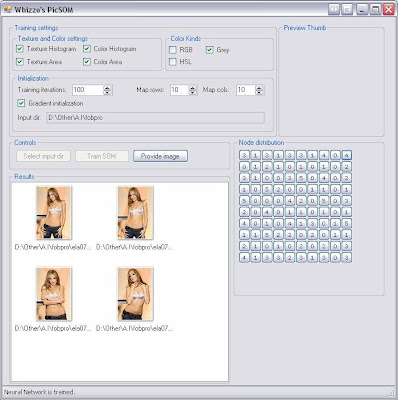Select the first result thumbnail
Screen dimensions: 398x400
pyautogui.click(x=54, y=213)
